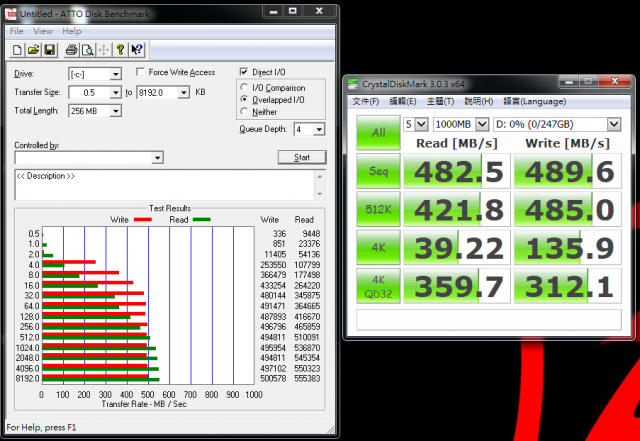Select the I/O Comparison radio button

[244, 87]
